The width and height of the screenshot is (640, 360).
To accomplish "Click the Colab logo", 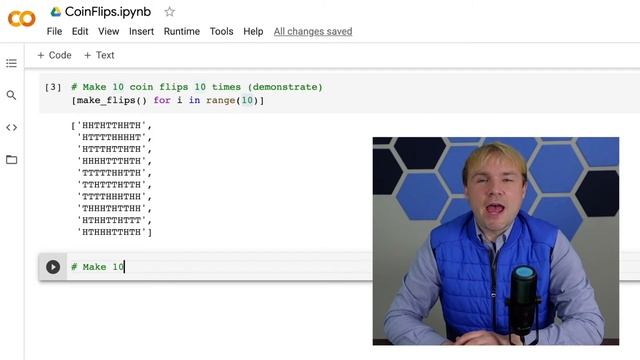I will point(22,18).
